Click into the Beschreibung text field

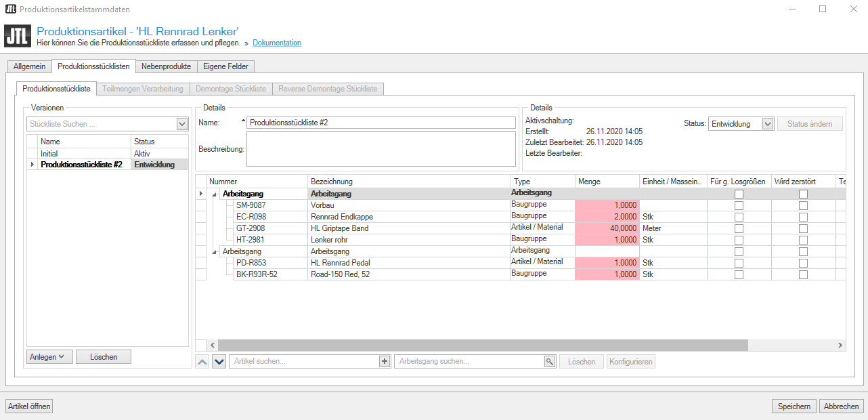tap(381, 148)
